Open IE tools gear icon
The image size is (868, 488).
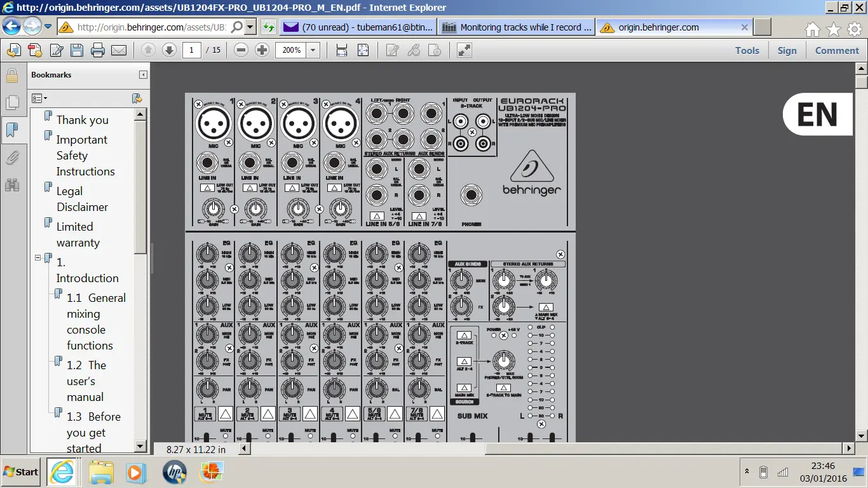click(854, 29)
